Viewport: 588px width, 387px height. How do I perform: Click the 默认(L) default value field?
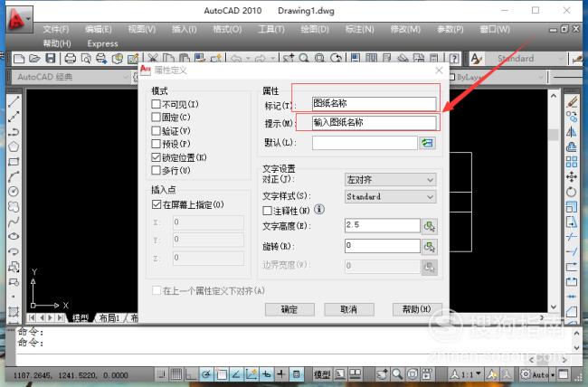(x=365, y=143)
